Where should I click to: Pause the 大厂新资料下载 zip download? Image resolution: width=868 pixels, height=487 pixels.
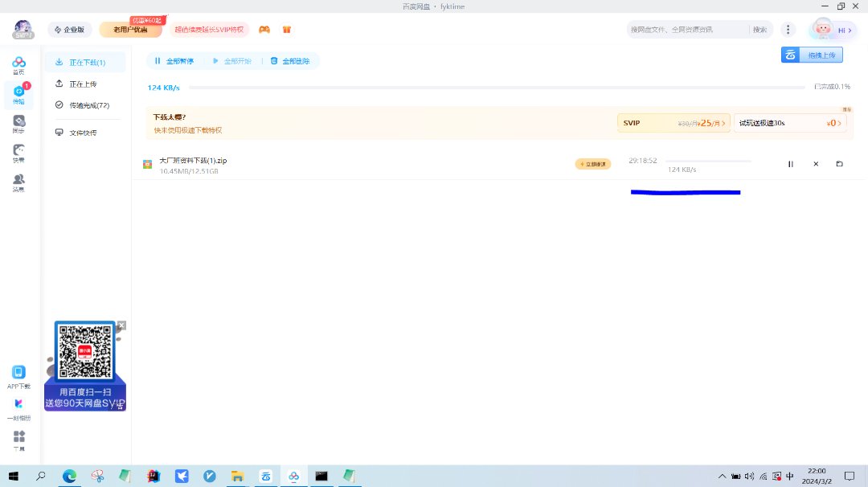point(790,164)
